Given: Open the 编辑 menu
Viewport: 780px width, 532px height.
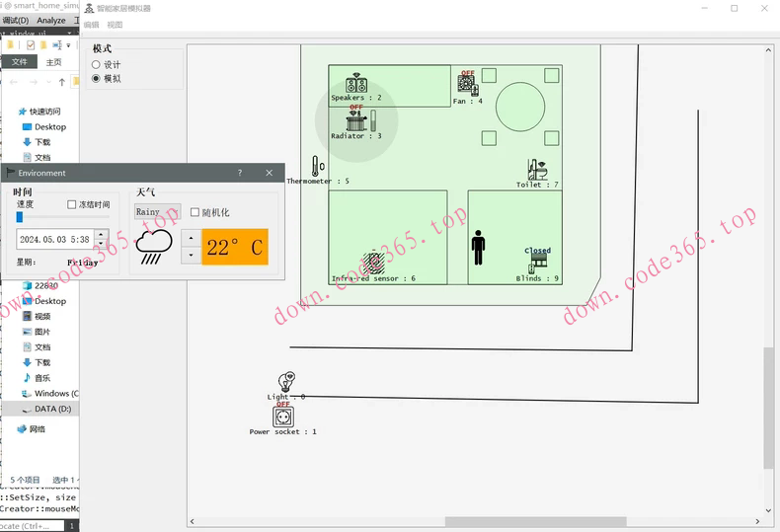Looking at the screenshot, I should pyautogui.click(x=92, y=25).
